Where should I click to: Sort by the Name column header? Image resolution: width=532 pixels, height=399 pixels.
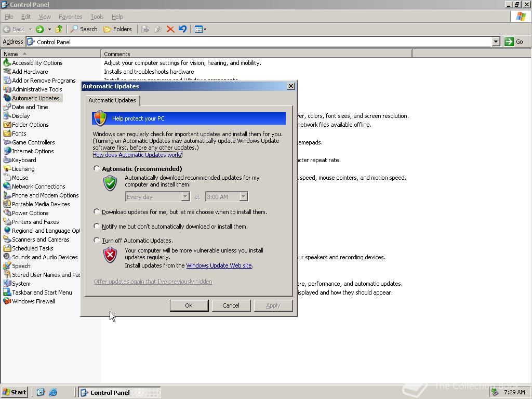51,54
